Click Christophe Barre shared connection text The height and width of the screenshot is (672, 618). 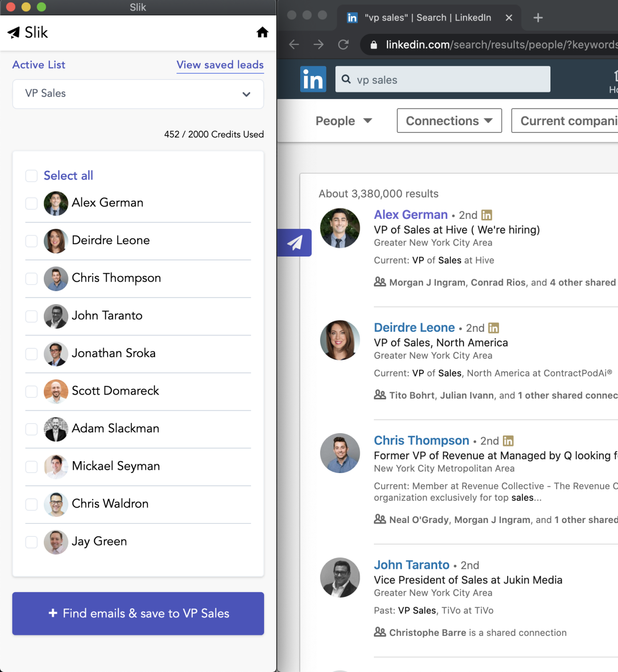(428, 632)
